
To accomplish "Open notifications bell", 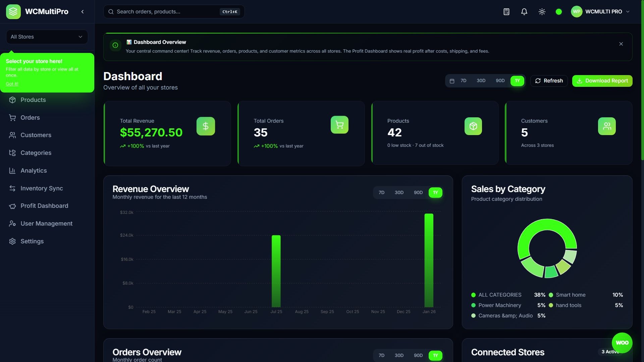I will click(x=524, y=12).
